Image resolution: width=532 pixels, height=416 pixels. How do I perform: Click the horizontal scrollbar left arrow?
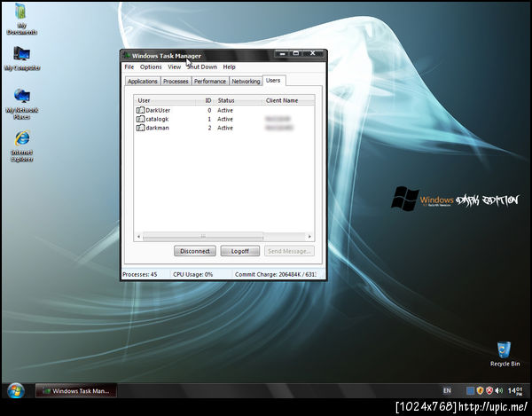(x=138, y=237)
